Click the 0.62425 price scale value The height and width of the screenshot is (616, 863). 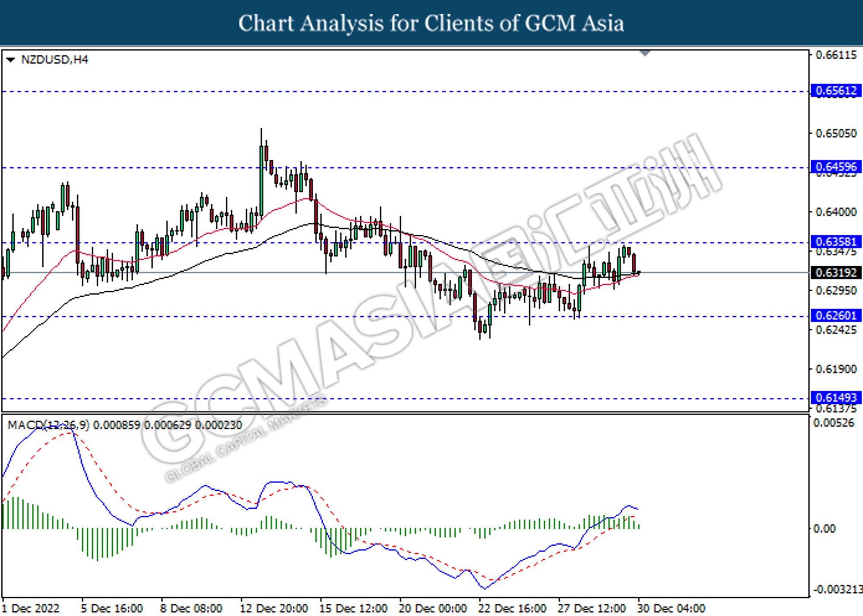pyautogui.click(x=836, y=330)
